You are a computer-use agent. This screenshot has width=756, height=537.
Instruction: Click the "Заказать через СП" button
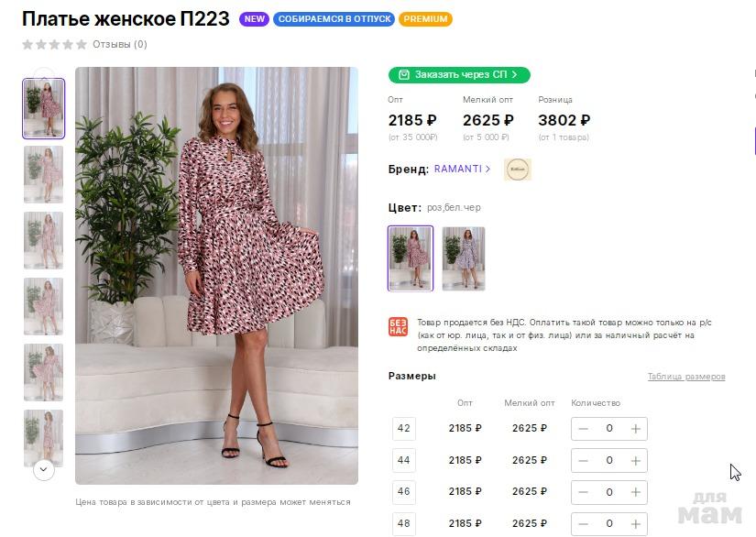[459, 74]
